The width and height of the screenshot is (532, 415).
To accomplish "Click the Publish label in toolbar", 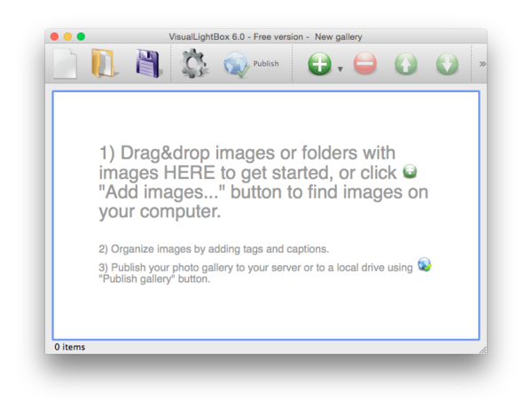I will tap(266, 64).
